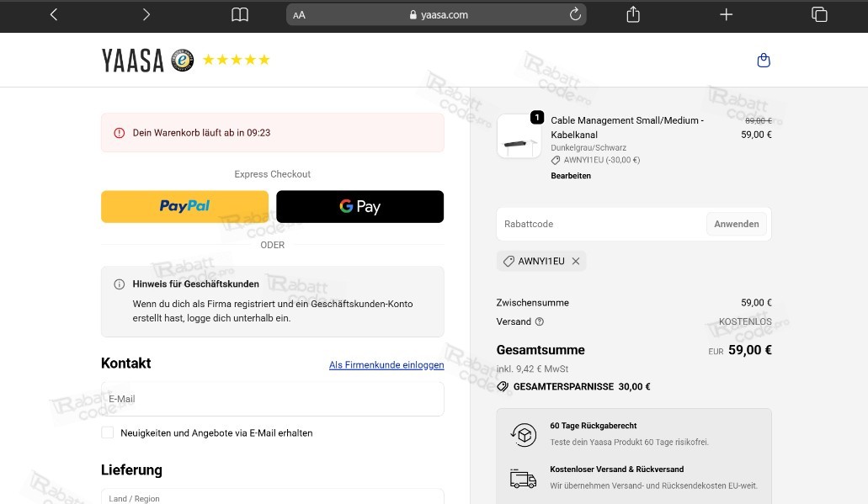Image resolution: width=868 pixels, height=504 pixels.
Task: Open a new tab with the plus icon
Action: [x=727, y=15]
